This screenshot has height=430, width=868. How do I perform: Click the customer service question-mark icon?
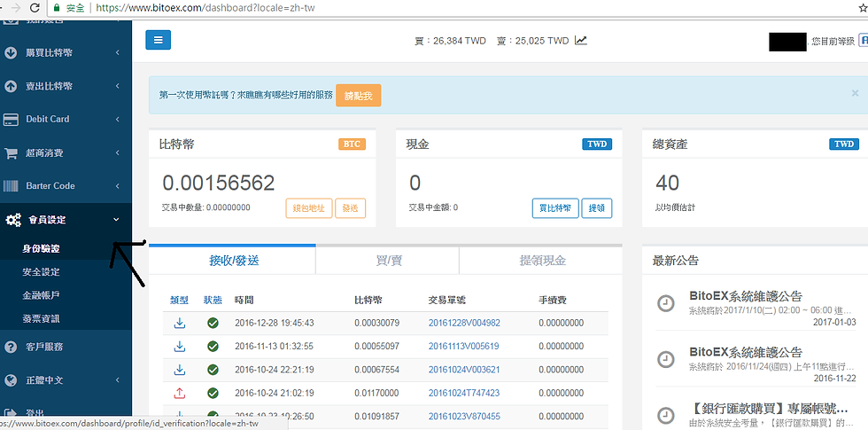pyautogui.click(x=11, y=347)
